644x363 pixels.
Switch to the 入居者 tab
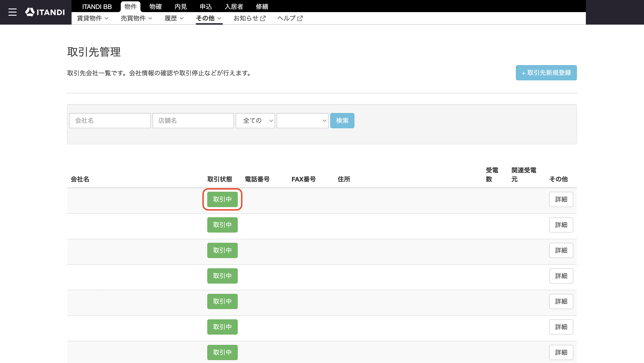tap(234, 6)
